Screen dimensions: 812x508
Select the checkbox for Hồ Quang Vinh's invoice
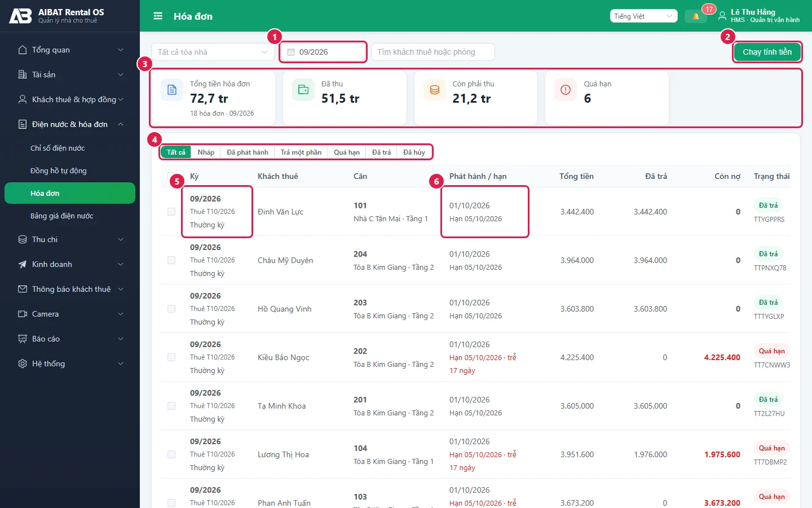click(x=171, y=309)
